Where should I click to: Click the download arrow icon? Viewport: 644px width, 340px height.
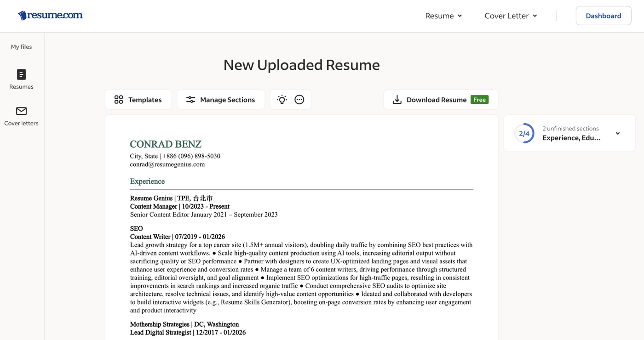[397, 100]
